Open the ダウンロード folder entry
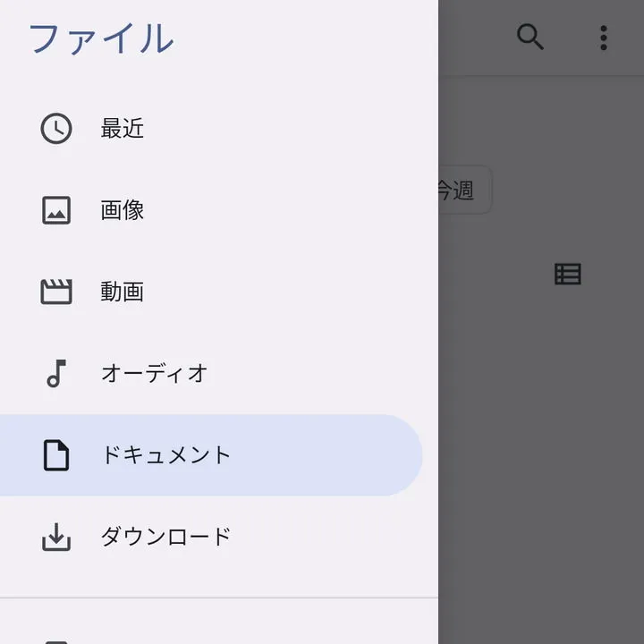The width and height of the screenshot is (644, 644). coord(166,537)
